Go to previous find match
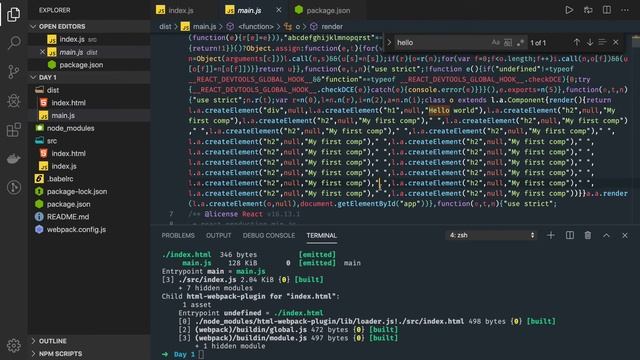Screen dimensions: 640x360 coord(576,42)
